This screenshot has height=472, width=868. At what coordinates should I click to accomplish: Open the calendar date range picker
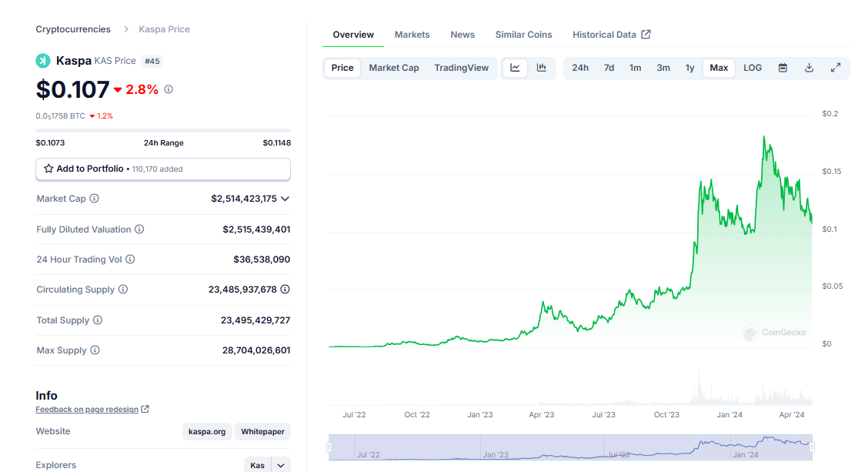[x=783, y=68]
